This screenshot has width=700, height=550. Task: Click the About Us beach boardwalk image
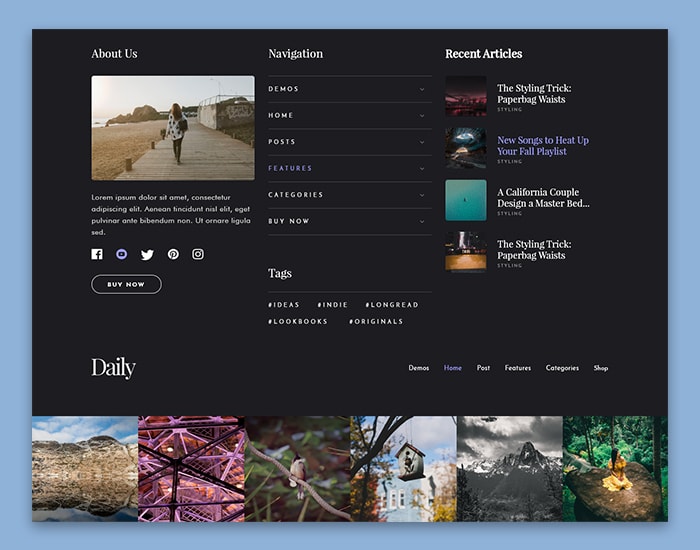(x=173, y=128)
